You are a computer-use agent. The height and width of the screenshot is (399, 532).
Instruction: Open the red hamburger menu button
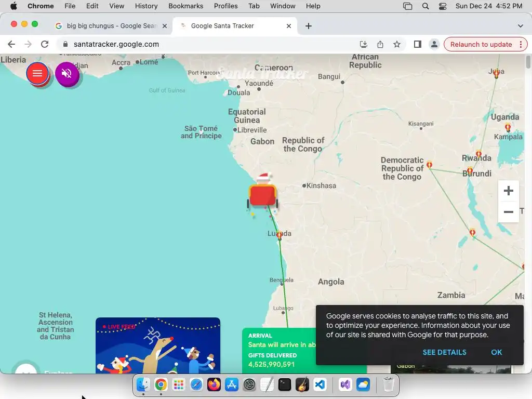37,73
